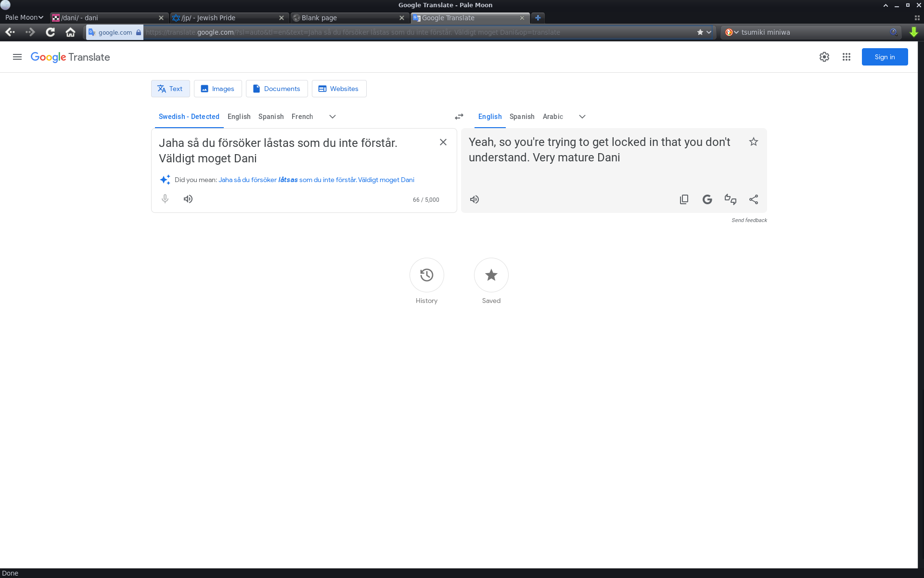Accept the 'Did you mean' suggestion
The height and width of the screenshot is (578, 924).
click(316, 180)
